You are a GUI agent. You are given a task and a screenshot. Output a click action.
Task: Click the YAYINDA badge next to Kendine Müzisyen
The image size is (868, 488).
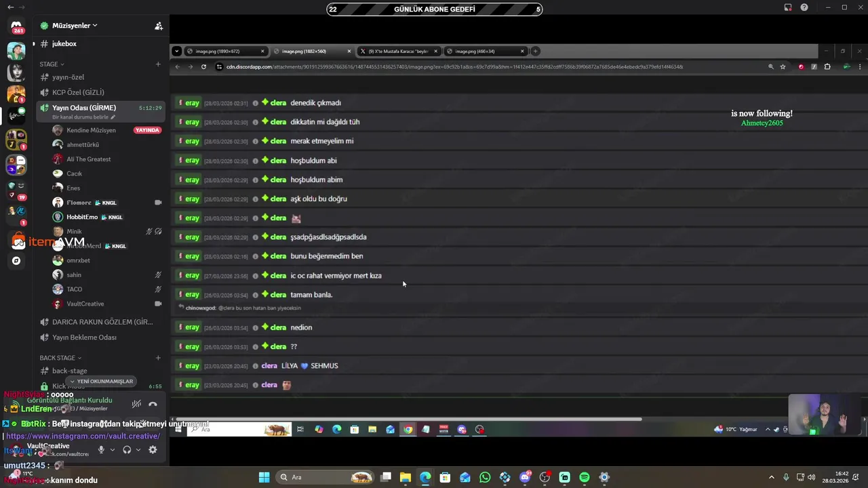point(147,130)
